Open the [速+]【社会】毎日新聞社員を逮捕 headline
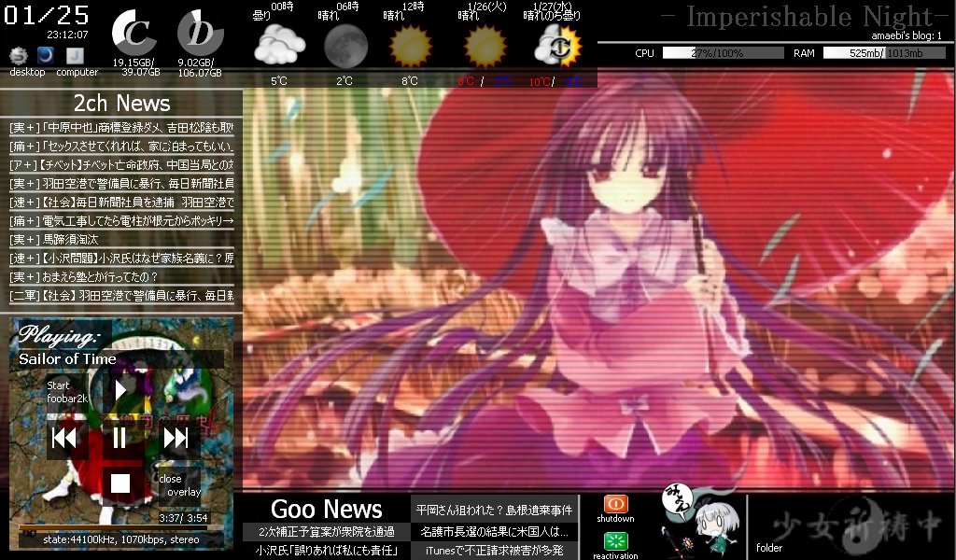 [121, 202]
